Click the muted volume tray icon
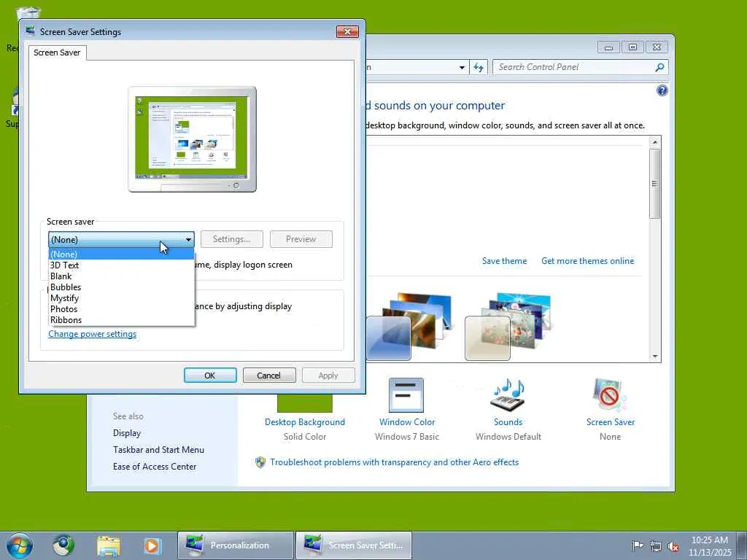Viewport: 747px width, 560px height. pyautogui.click(x=673, y=545)
